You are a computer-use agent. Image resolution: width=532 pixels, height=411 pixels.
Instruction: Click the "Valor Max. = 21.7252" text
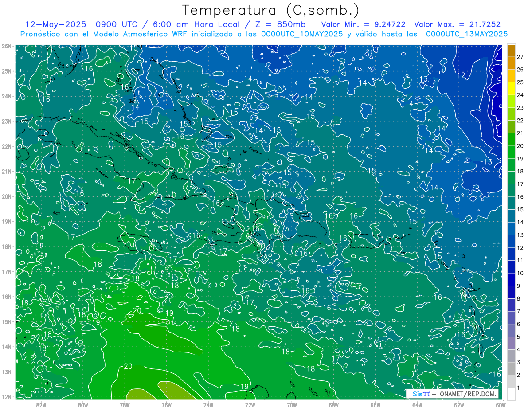coord(457,24)
